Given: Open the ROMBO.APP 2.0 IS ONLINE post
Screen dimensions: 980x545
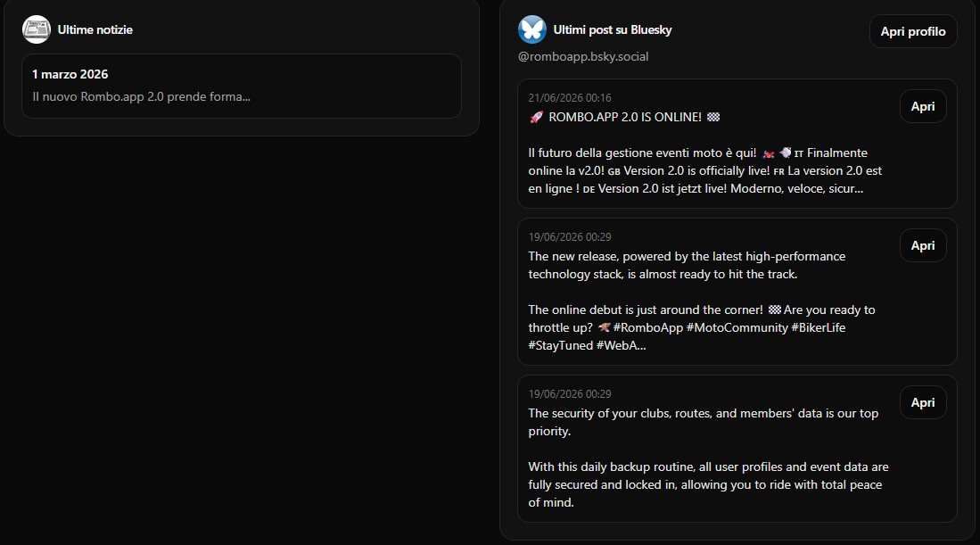Looking at the screenshot, I should 923,106.
